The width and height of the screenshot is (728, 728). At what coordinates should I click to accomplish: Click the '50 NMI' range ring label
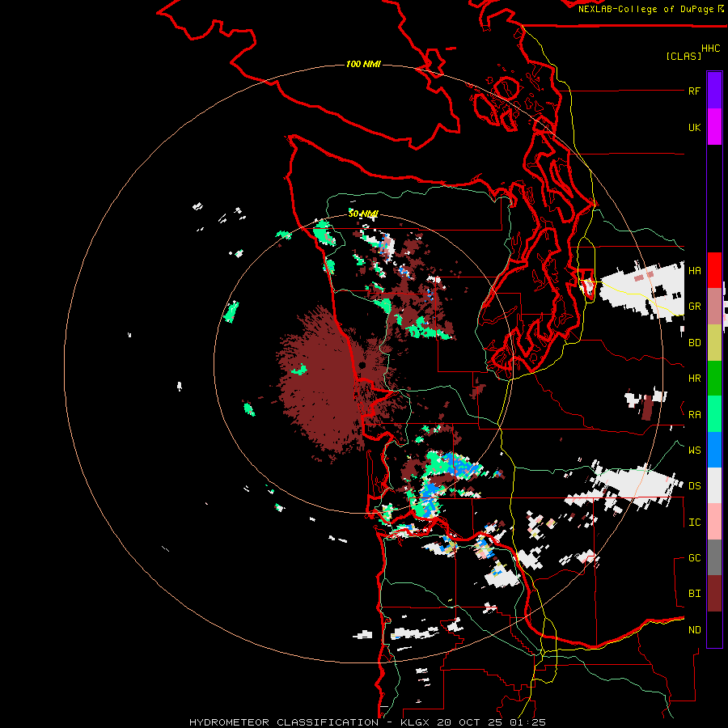[363, 214]
